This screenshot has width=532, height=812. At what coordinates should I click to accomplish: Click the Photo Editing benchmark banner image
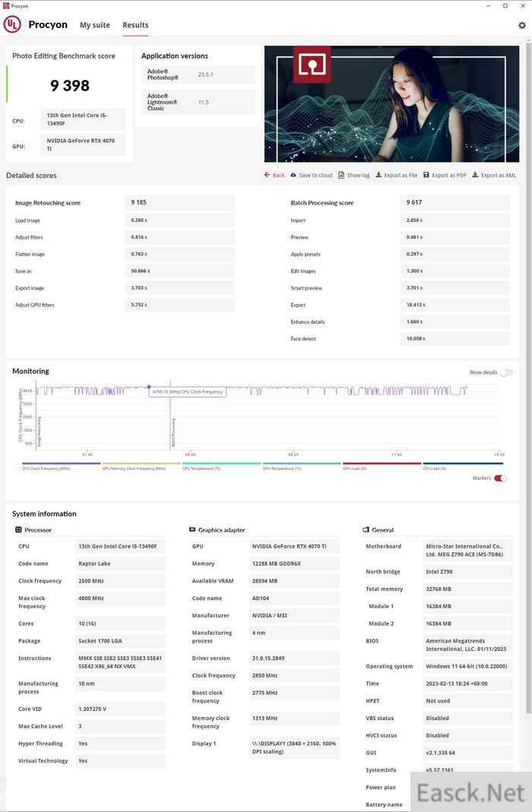[x=391, y=103]
